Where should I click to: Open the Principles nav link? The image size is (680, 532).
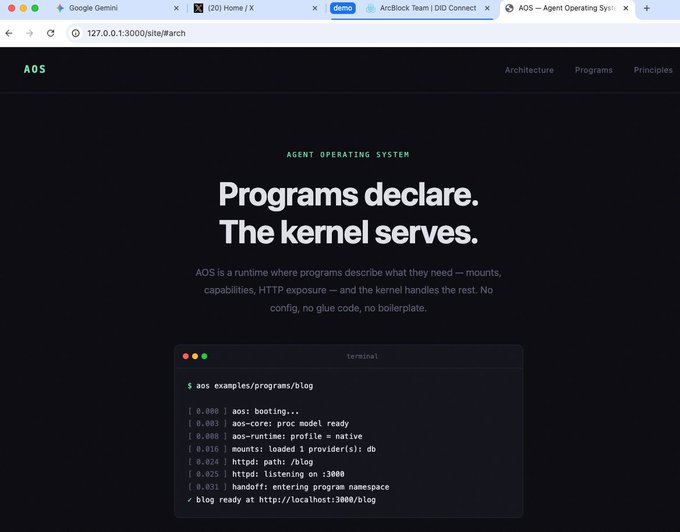tap(653, 70)
